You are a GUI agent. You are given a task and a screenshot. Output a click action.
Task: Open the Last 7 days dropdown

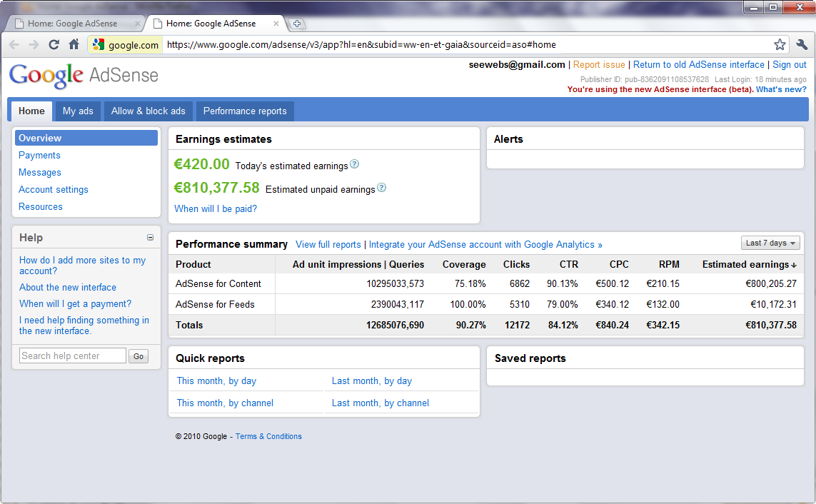(770, 243)
